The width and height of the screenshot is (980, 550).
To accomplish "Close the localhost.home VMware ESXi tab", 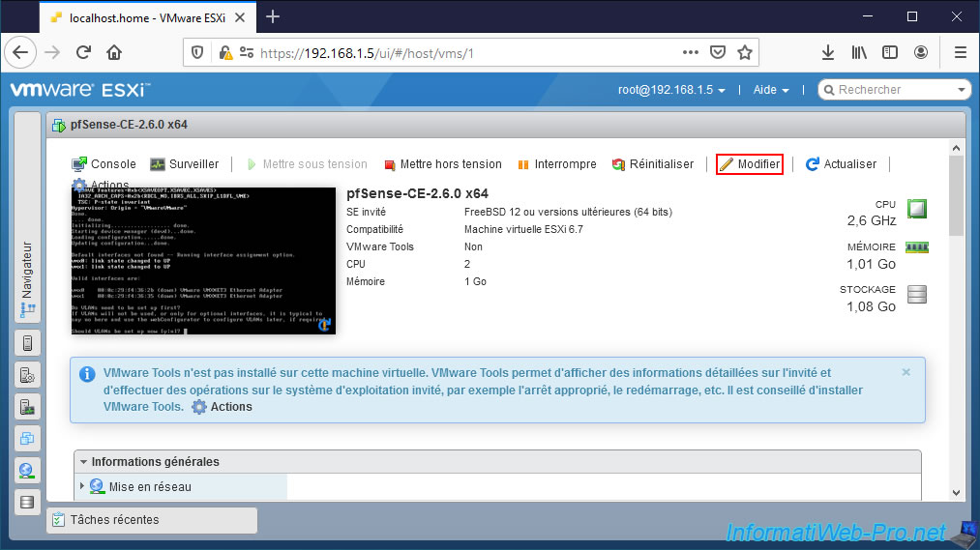I will click(x=239, y=17).
